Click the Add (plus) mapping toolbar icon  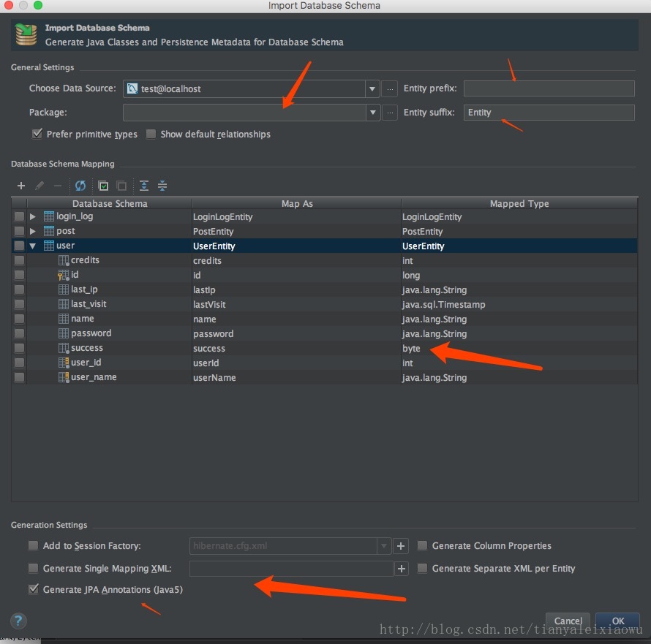coord(21,186)
